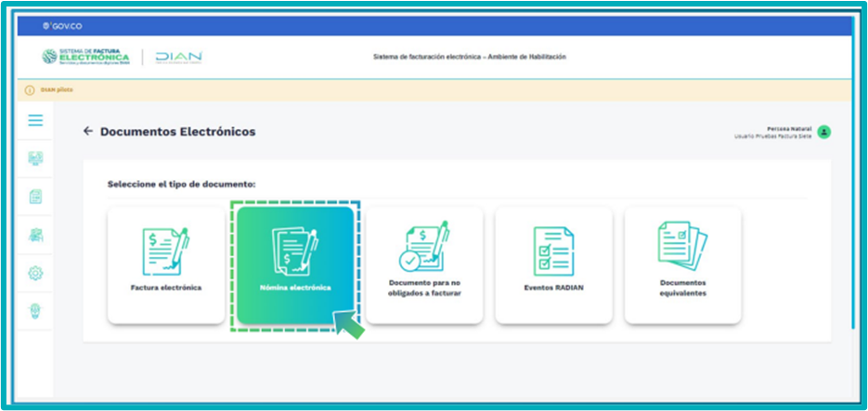Choose Documento para no obligados a facturar
The image size is (868, 411).
(424, 264)
